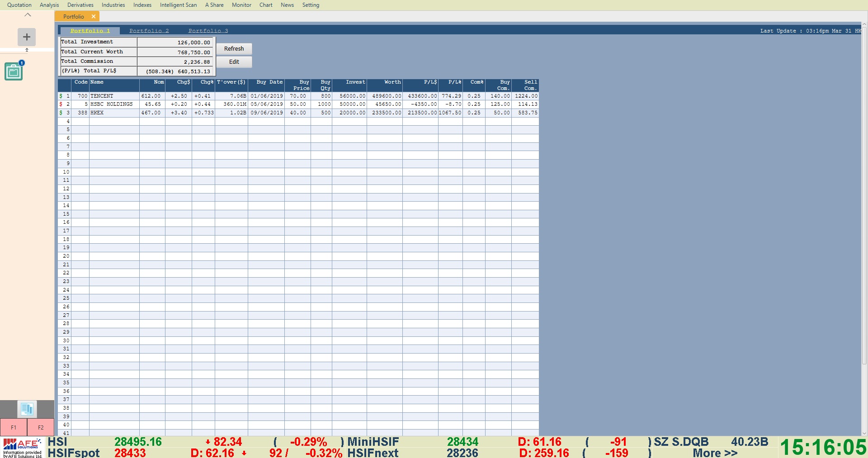Viewport: 868px width, 458px height.
Task: Open the Derivatives menu
Action: 80,5
